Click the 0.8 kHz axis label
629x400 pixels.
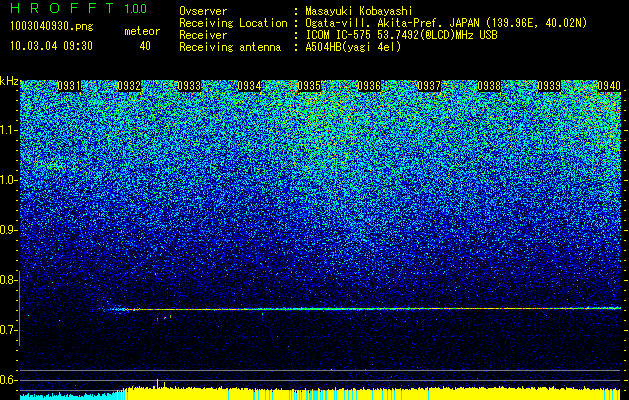point(8,280)
